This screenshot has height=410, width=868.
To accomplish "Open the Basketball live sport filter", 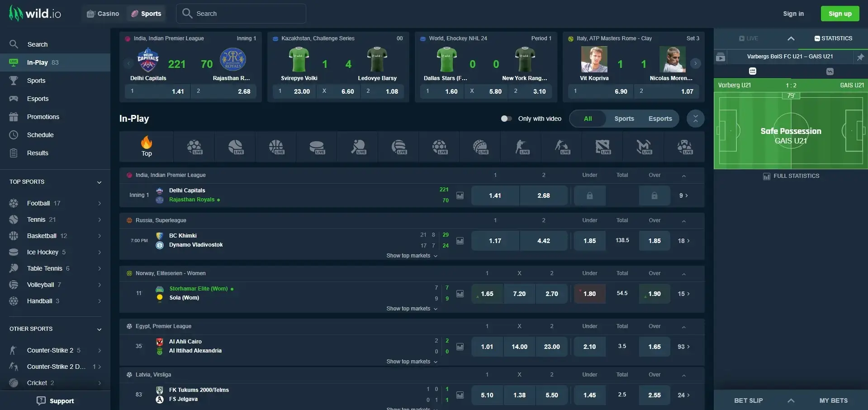I will point(276,147).
